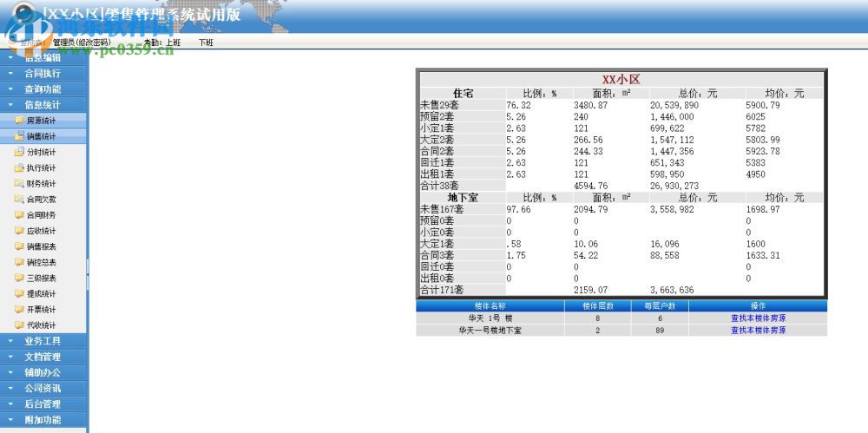
Task: Click the 住宅 section header cell
Action: 463,94
